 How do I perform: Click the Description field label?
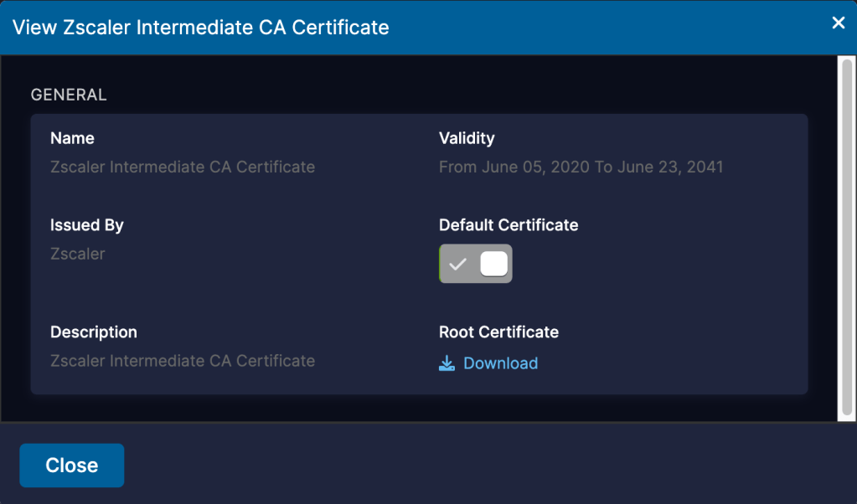(93, 332)
